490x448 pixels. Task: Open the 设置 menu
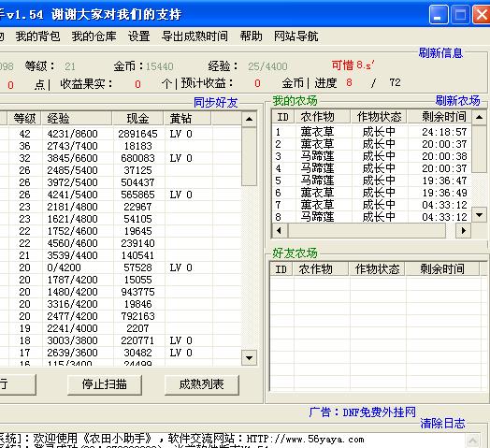point(138,36)
